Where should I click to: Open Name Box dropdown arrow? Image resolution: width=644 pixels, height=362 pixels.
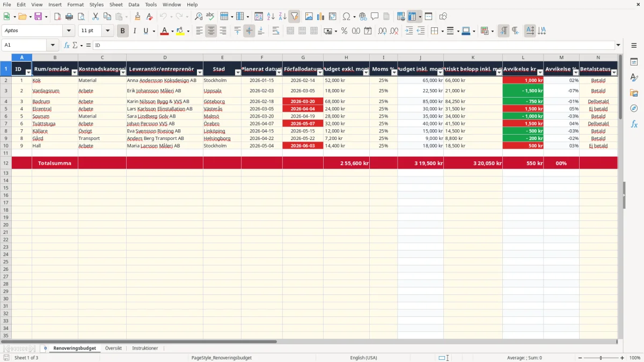point(53,46)
